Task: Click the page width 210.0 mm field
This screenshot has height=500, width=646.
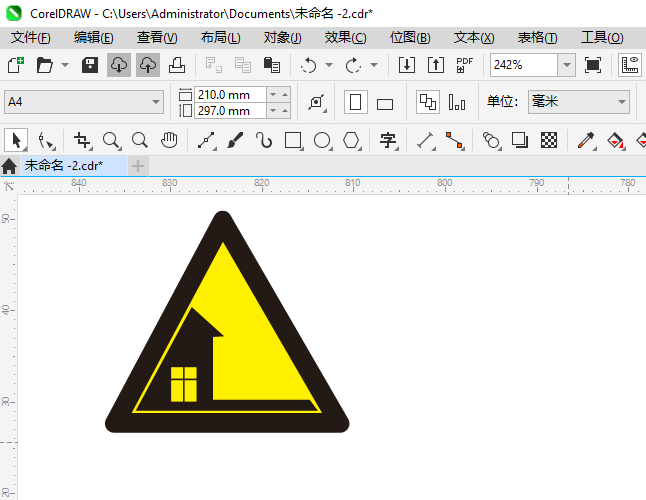Action: coord(230,95)
